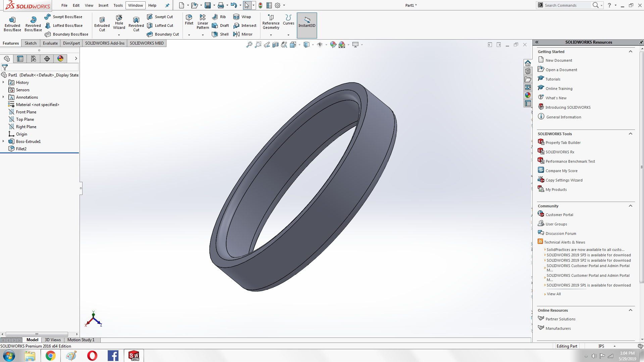Click the Rebuild traffic light icon

260,5
